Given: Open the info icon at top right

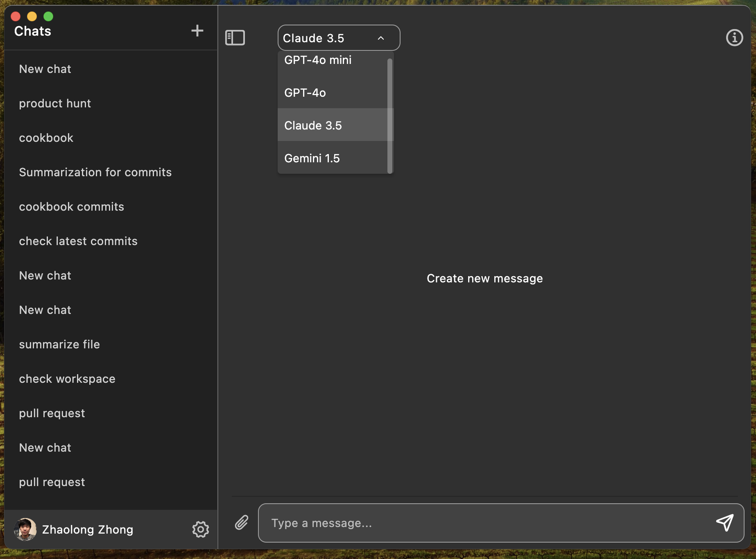Looking at the screenshot, I should tap(734, 38).
